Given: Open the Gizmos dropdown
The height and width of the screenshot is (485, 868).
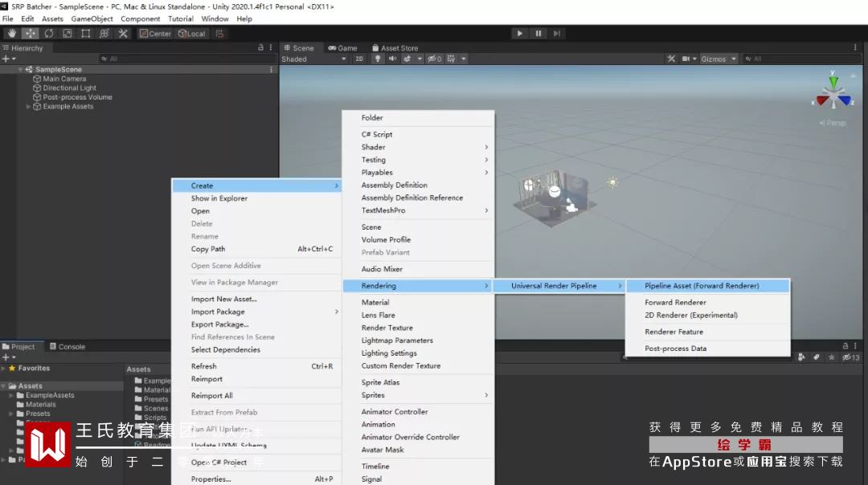Looking at the screenshot, I should pos(717,59).
